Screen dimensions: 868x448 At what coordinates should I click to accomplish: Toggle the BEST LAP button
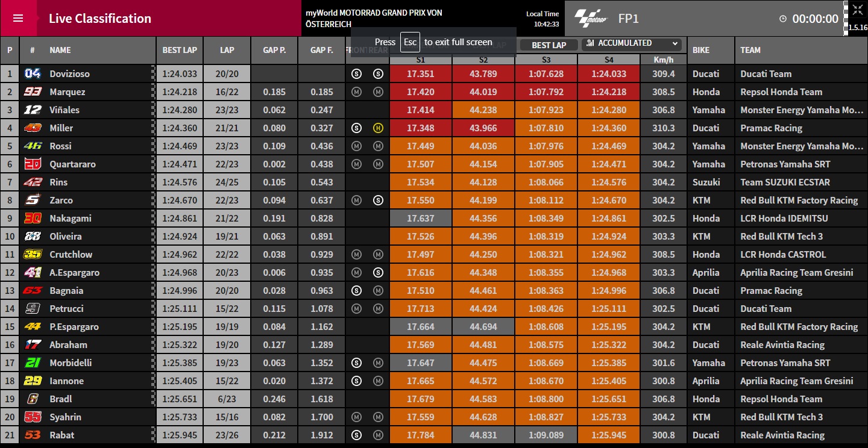point(549,45)
